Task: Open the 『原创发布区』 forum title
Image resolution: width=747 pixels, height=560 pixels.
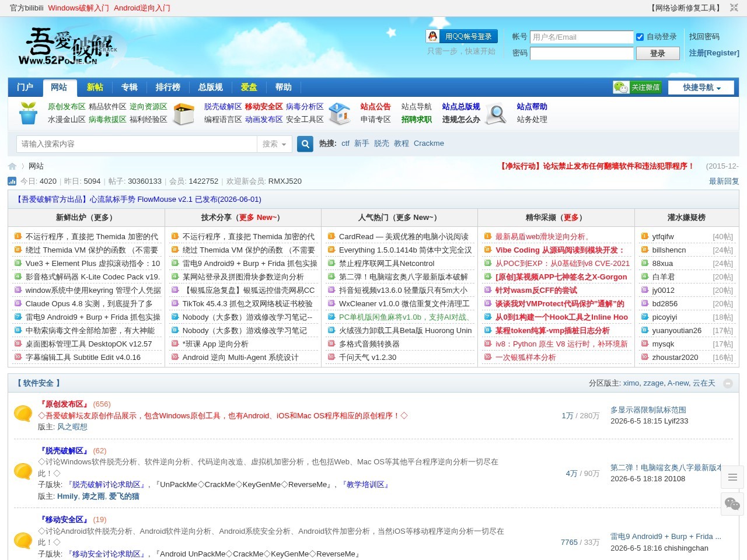Action: tap(64, 404)
